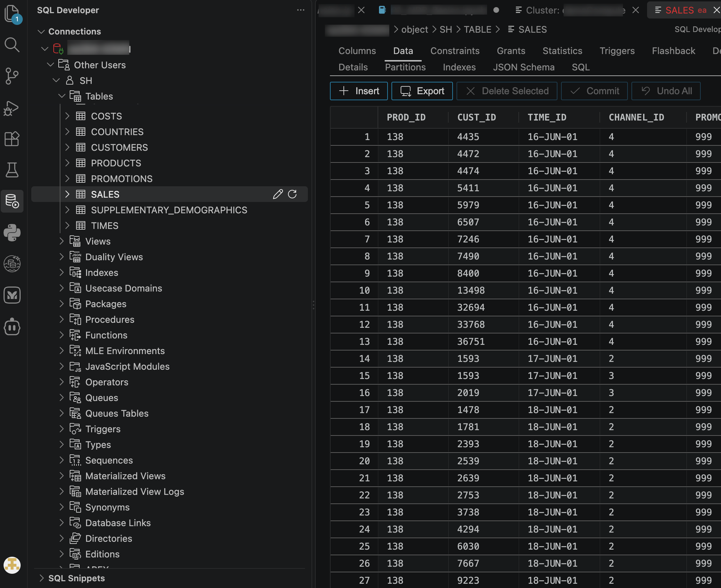Click the red database connection icon
The height and width of the screenshot is (588, 721).
[58, 48]
